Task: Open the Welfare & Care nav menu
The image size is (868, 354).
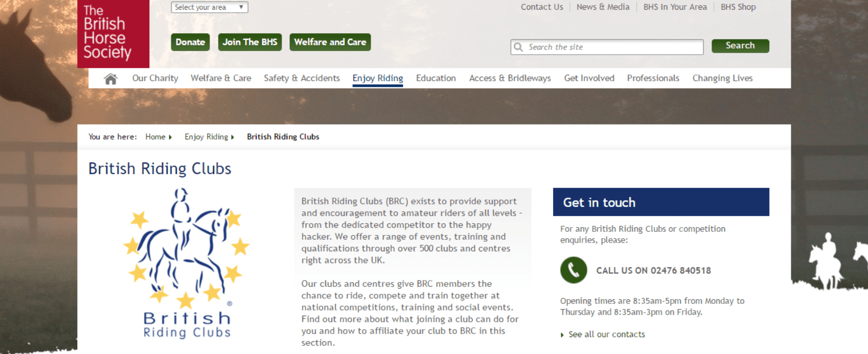Action: (x=221, y=78)
